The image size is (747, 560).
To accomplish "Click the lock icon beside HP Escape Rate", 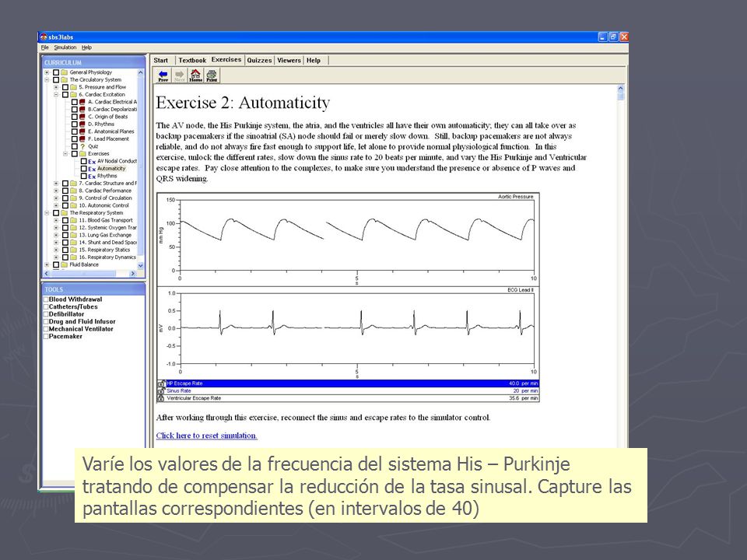I will (162, 383).
